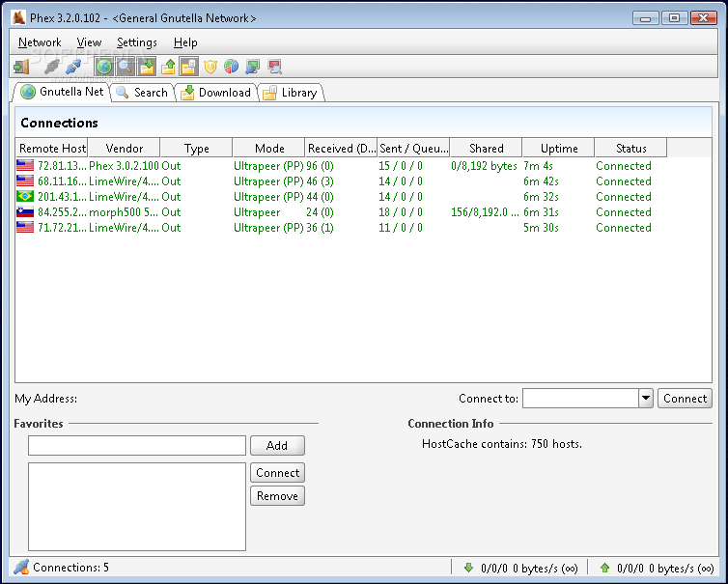This screenshot has width=728, height=584.
Task: Click the Add favorite button
Action: click(277, 446)
